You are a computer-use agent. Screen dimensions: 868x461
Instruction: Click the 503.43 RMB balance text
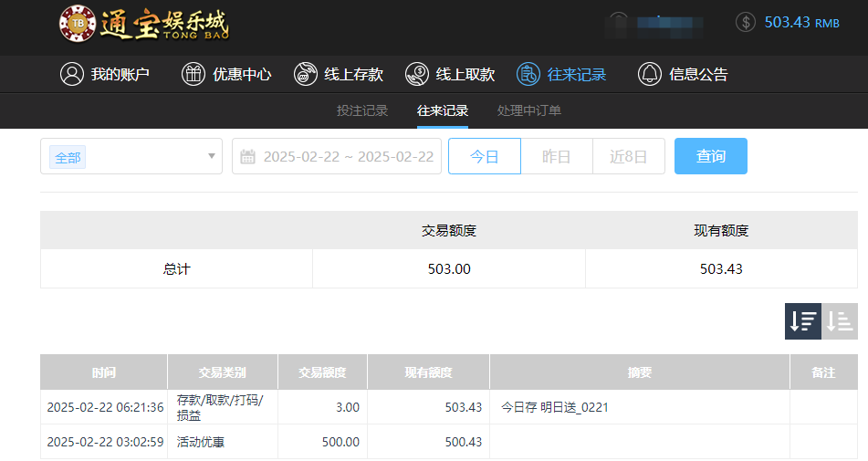click(x=801, y=23)
